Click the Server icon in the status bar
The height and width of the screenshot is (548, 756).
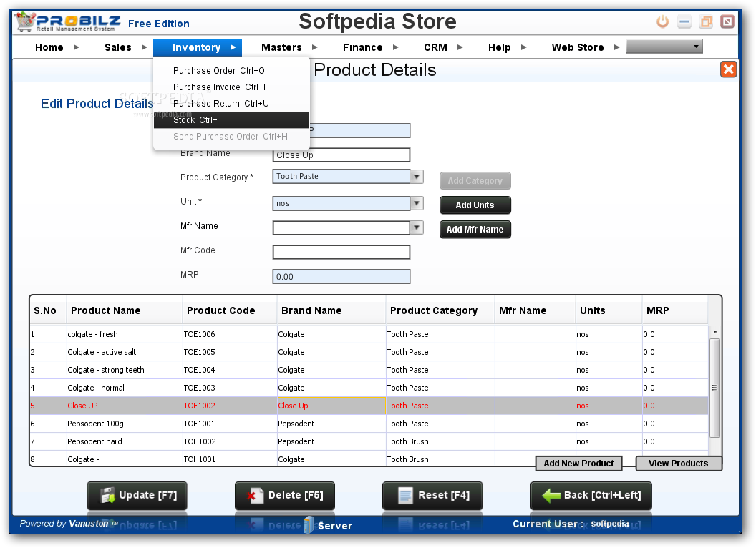click(309, 525)
